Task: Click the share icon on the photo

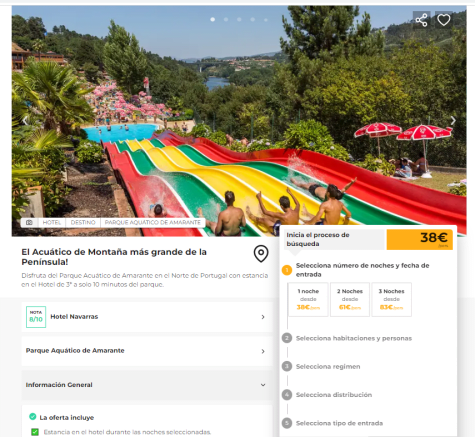Action: [421, 20]
